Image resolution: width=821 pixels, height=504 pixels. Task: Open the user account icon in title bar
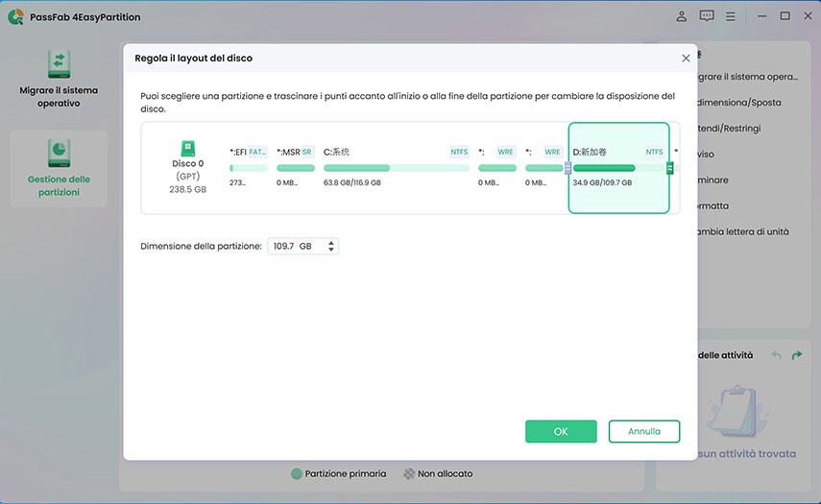[681, 16]
